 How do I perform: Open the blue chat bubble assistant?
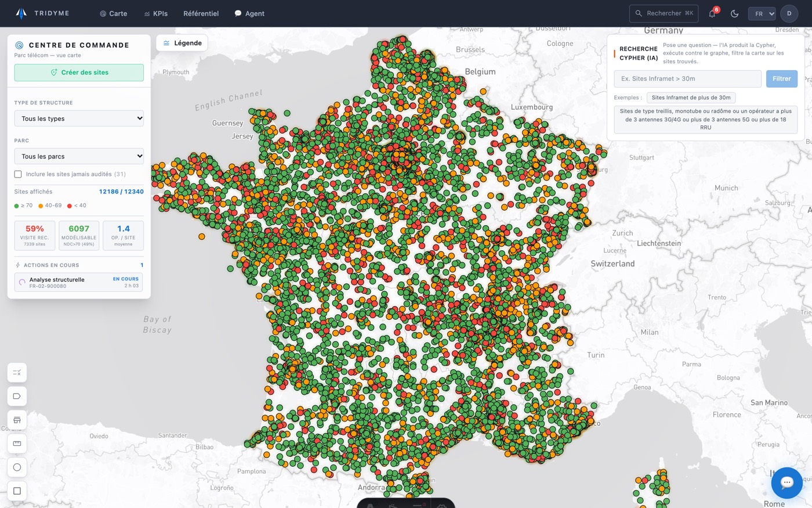(786, 482)
